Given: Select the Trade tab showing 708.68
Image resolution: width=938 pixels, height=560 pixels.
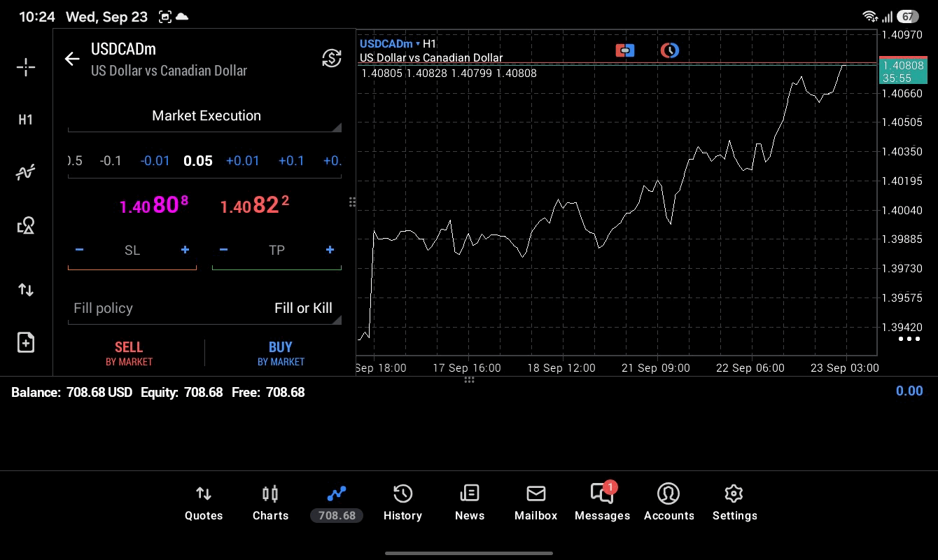Looking at the screenshot, I should click(x=337, y=503).
